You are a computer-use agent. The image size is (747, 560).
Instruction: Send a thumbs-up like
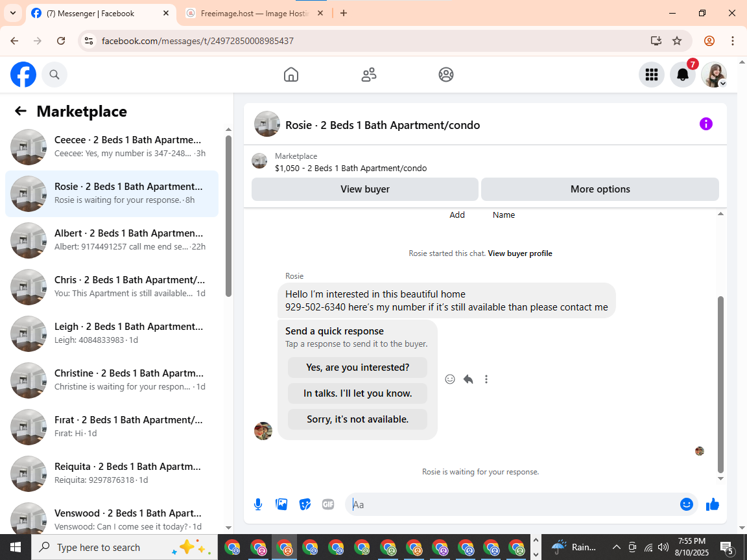point(712,504)
